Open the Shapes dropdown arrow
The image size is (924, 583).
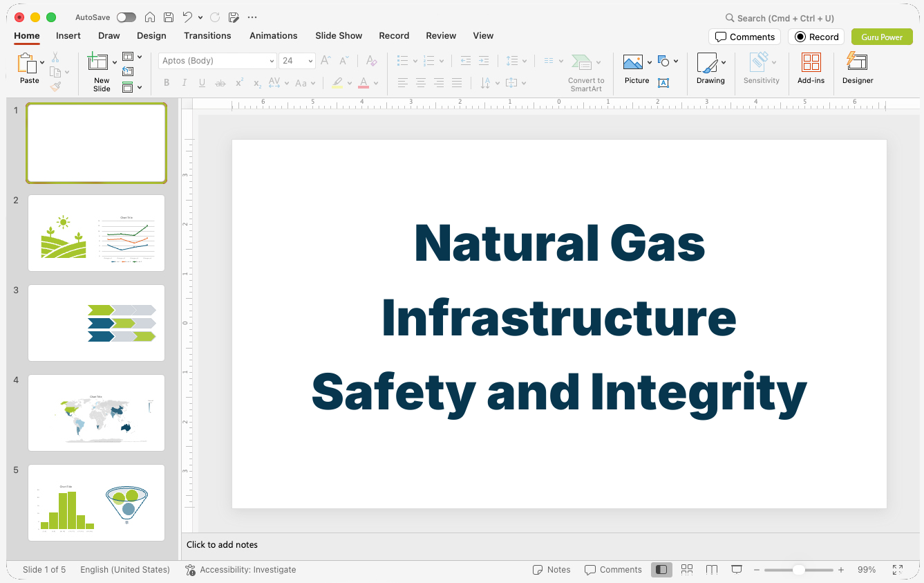676,61
